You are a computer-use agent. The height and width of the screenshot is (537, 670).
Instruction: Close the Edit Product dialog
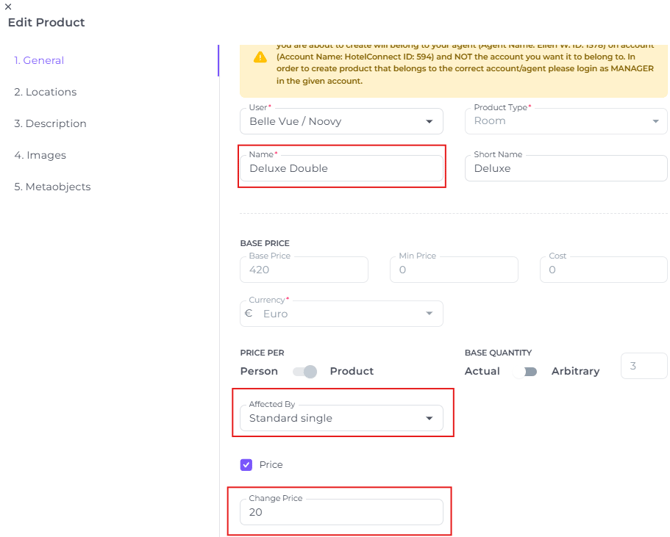coord(8,7)
